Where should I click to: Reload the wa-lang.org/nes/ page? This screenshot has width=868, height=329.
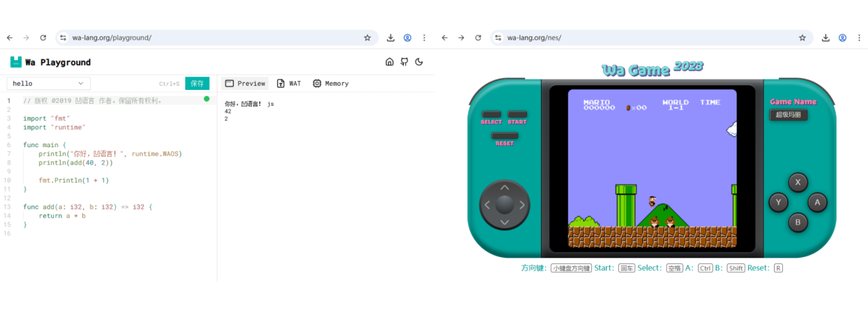click(x=478, y=38)
